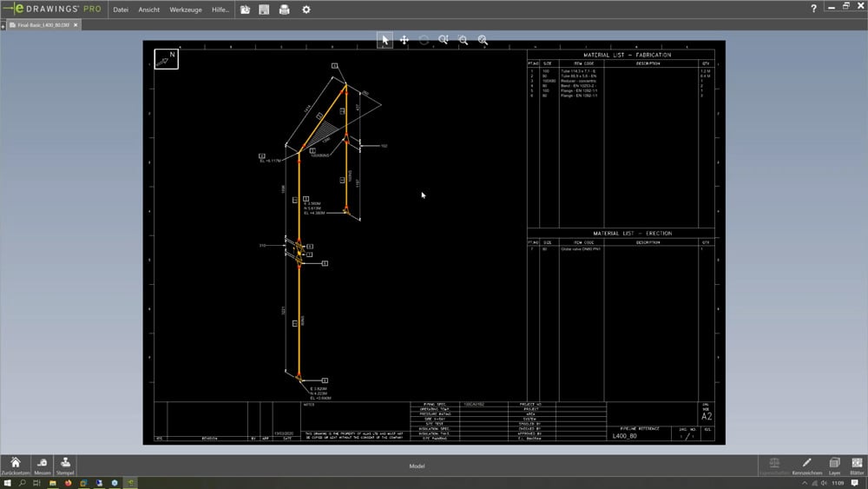This screenshot has height=489, width=868.
Task: Choose the Pan move tool
Action: [404, 40]
